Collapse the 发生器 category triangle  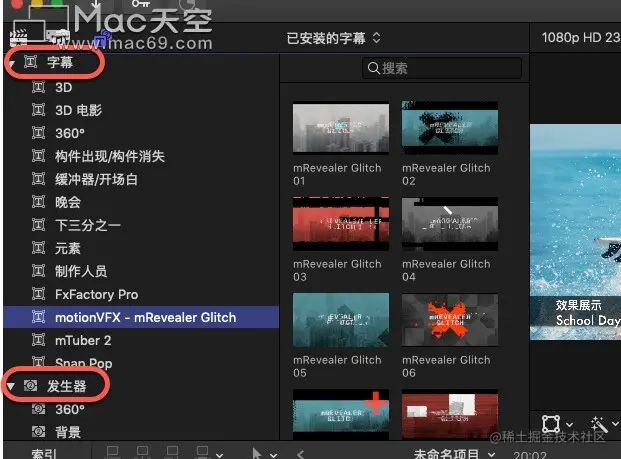click(x=11, y=386)
